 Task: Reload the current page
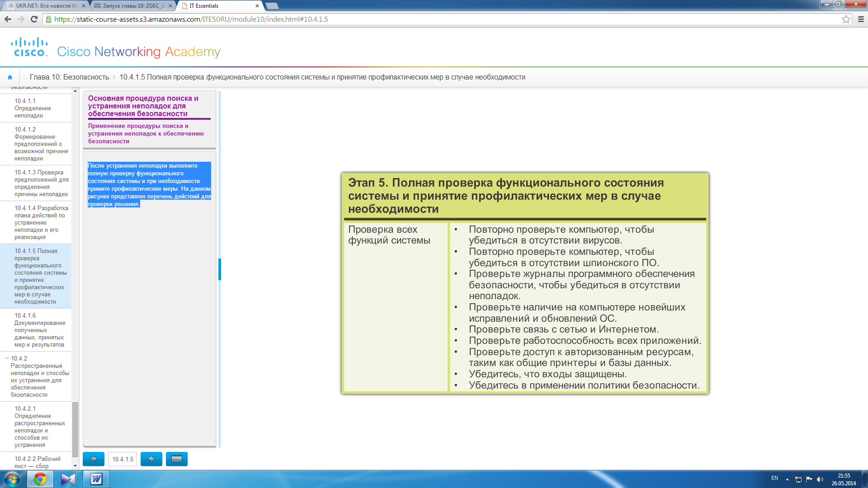coord(34,19)
